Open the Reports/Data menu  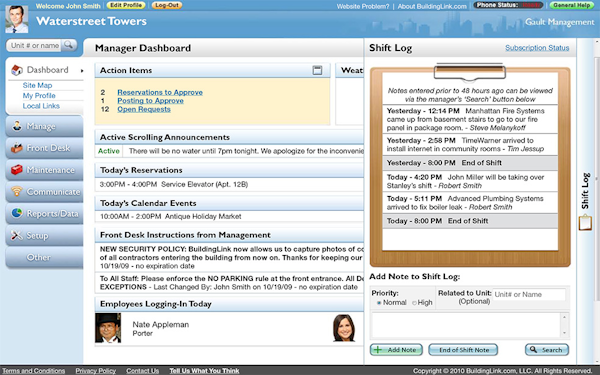tap(44, 214)
